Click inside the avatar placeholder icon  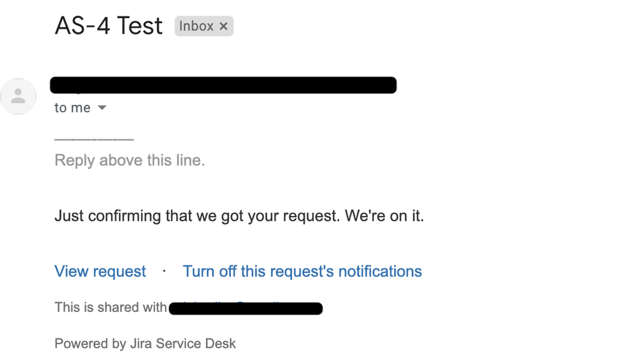19,96
